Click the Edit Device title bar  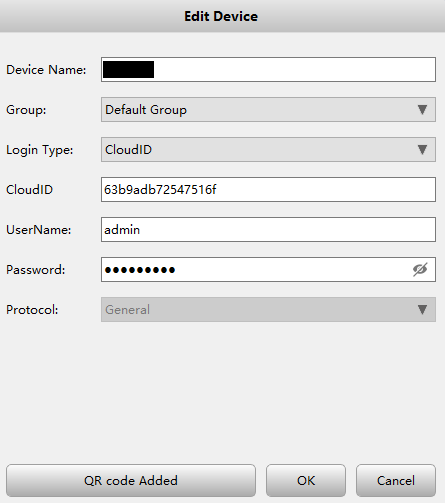pyautogui.click(x=222, y=16)
